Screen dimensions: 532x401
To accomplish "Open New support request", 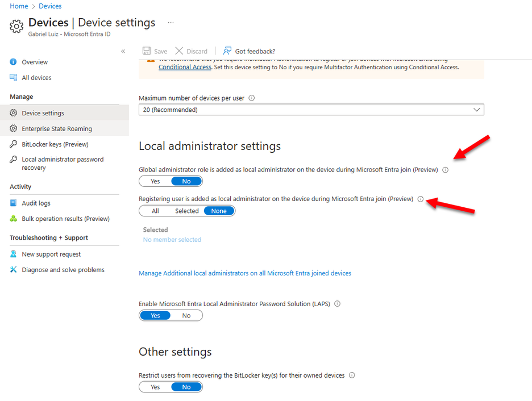I will tap(51, 254).
